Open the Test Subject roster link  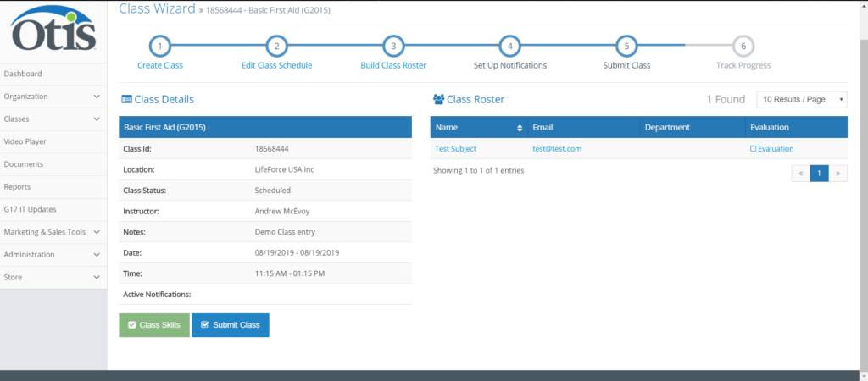(455, 149)
